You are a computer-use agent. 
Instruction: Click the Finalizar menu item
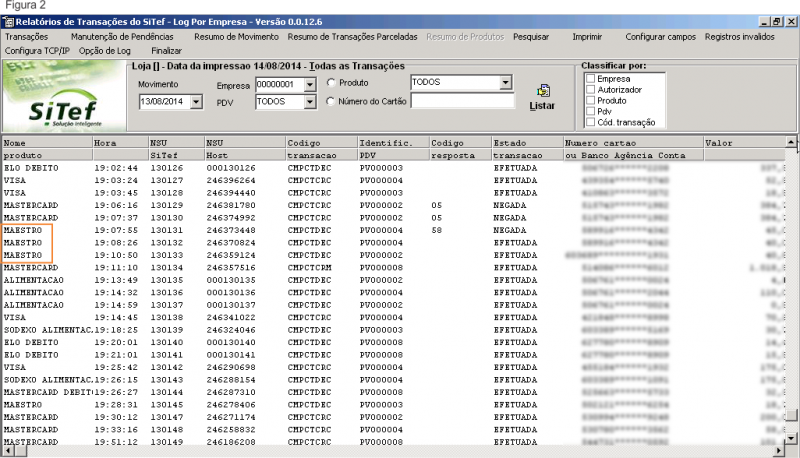[x=166, y=50]
